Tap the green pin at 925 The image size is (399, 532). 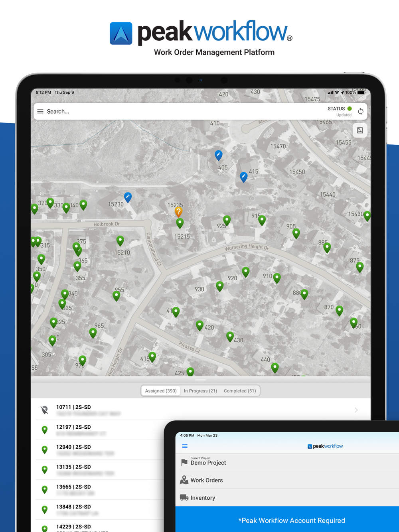(227, 220)
